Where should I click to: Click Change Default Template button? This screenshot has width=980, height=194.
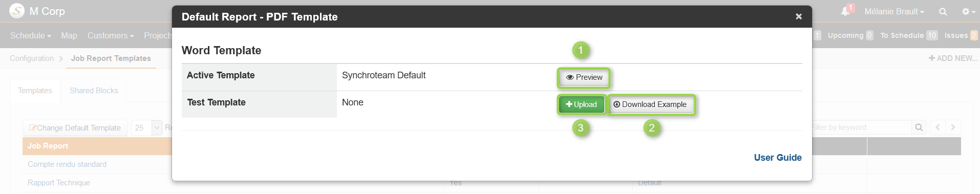click(x=75, y=128)
